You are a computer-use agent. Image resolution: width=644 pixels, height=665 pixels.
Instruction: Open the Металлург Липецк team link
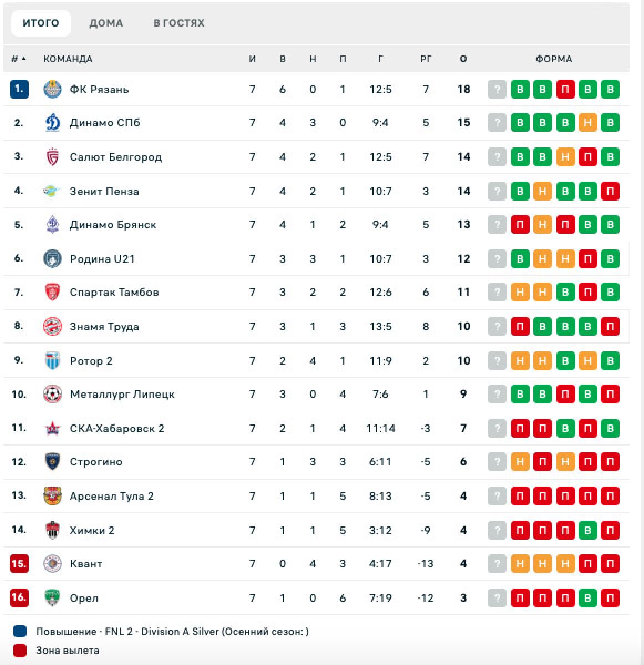tap(122, 394)
